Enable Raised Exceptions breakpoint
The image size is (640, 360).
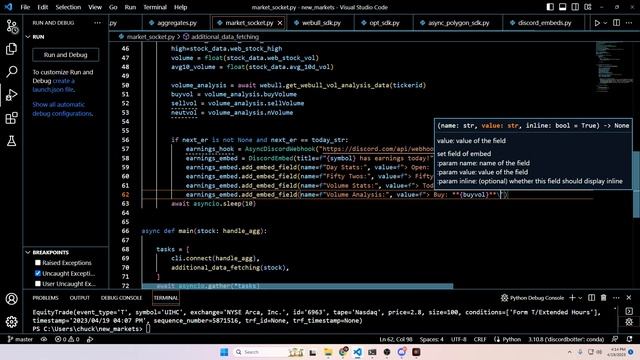pos(38,263)
